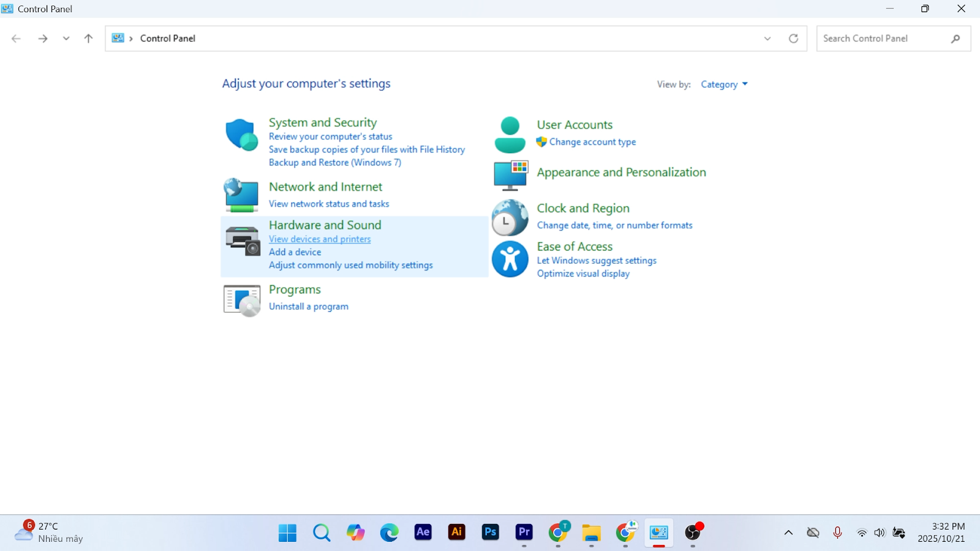Launch Adobe Photoshop from the taskbar
This screenshot has width=980, height=551.
tap(490, 532)
